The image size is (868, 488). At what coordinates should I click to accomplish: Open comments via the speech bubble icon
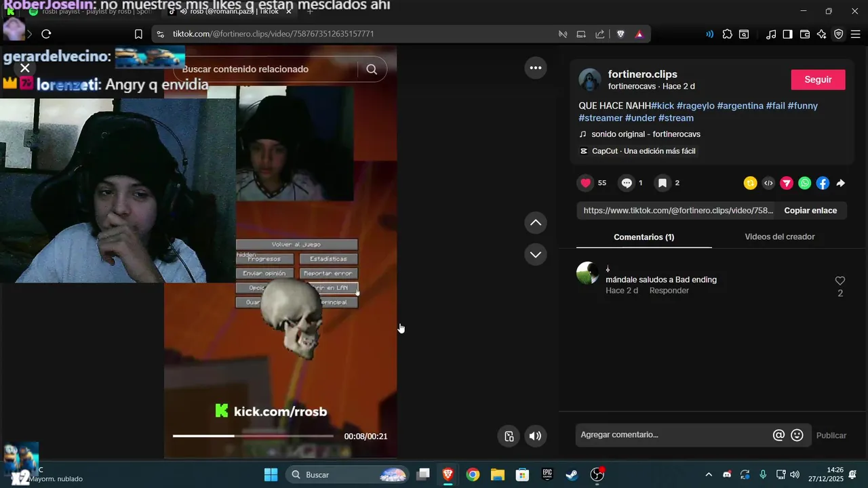tap(627, 183)
